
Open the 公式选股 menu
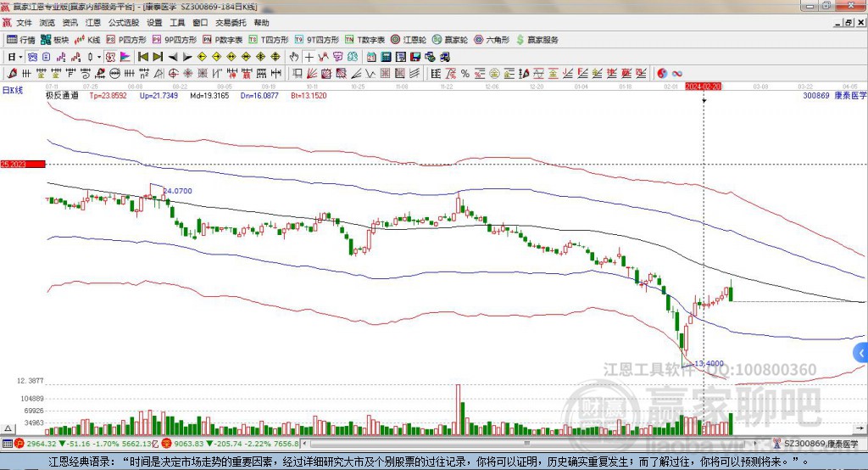click(124, 23)
